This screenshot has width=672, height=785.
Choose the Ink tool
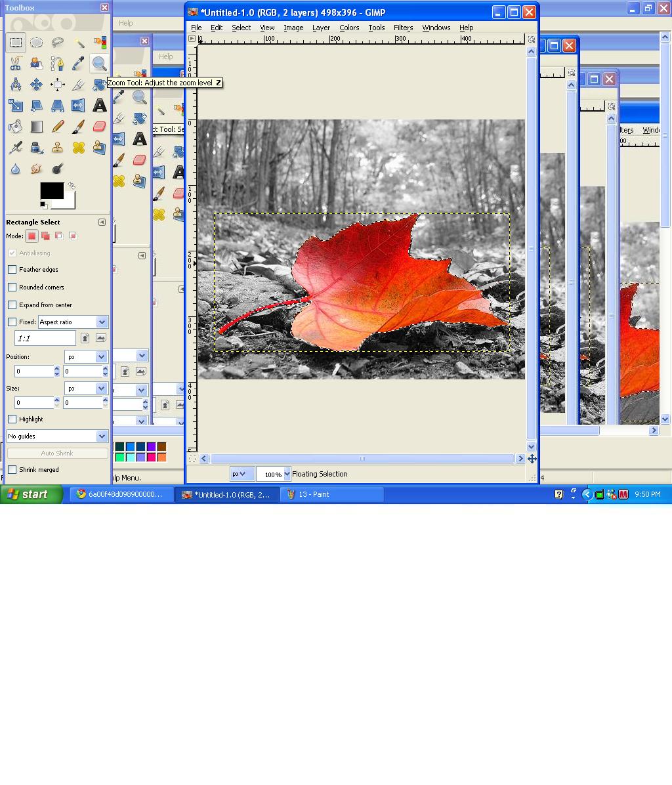pyautogui.click(x=37, y=148)
